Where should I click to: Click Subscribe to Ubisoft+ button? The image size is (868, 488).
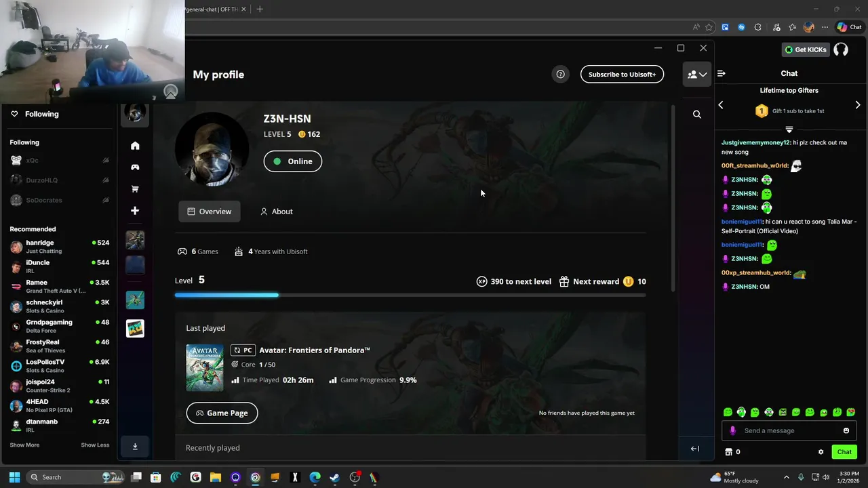pyautogui.click(x=622, y=75)
